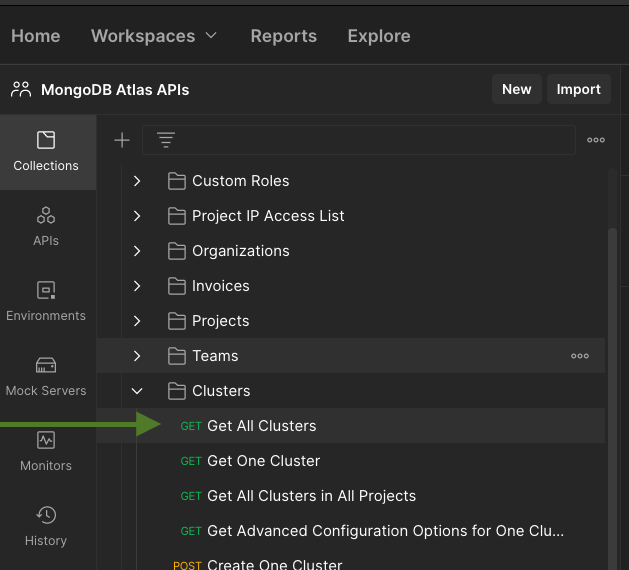Image resolution: width=629 pixels, height=570 pixels.
Task: Click the Custom Roles folder icon
Action: (x=177, y=181)
